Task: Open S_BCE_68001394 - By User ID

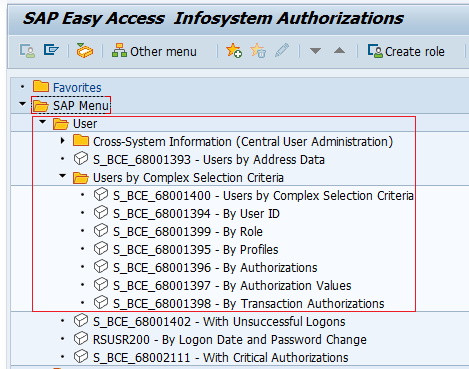Action: click(x=196, y=214)
